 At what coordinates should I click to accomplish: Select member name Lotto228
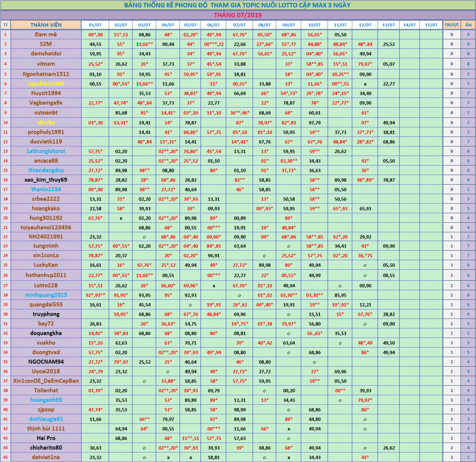(x=46, y=285)
